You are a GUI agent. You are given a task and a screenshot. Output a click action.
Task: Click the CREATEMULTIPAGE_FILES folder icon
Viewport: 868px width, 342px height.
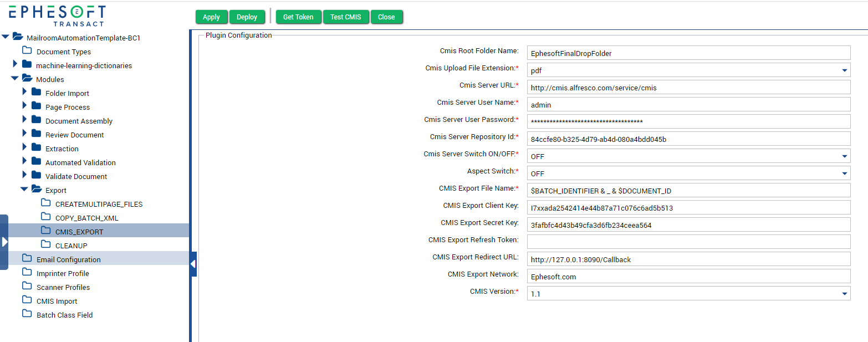point(46,203)
